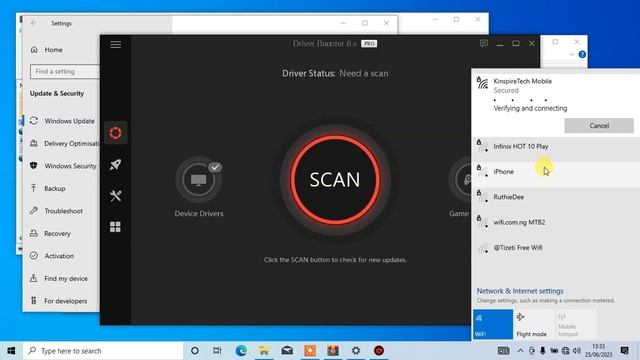The height and width of the screenshot is (360, 640).
Task: Open Windows Security in Settings
Action: pos(63,166)
